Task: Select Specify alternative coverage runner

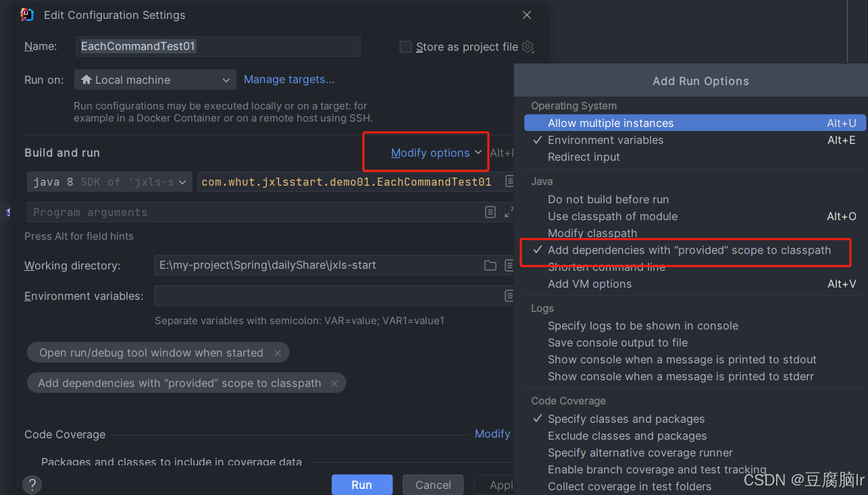Action: (x=695, y=452)
